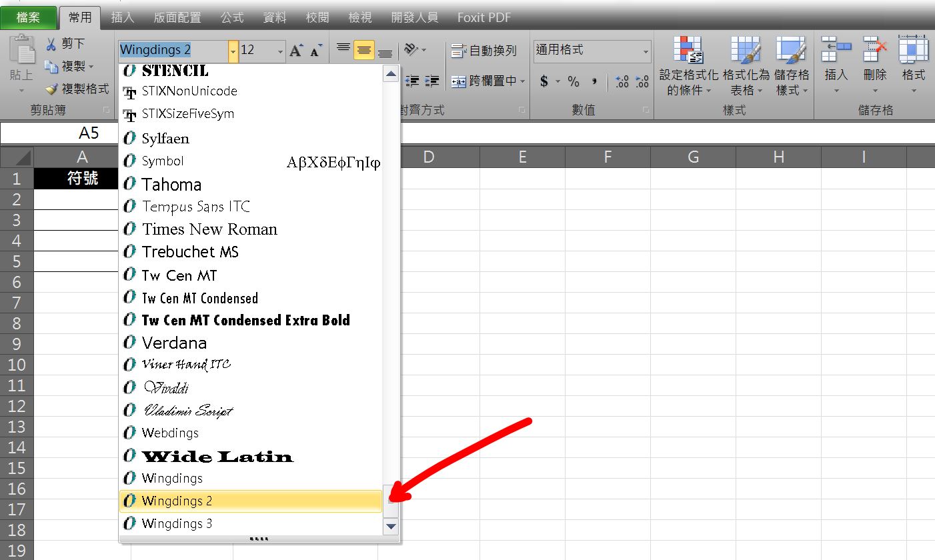Screen dimensions: 935x560
Task: Select column H header
Action: coord(778,157)
